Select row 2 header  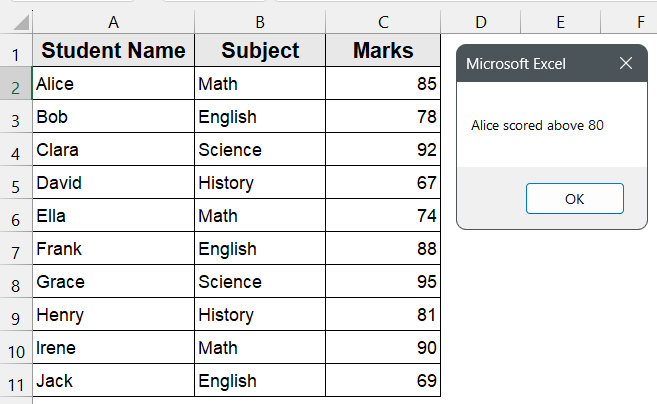click(16, 85)
